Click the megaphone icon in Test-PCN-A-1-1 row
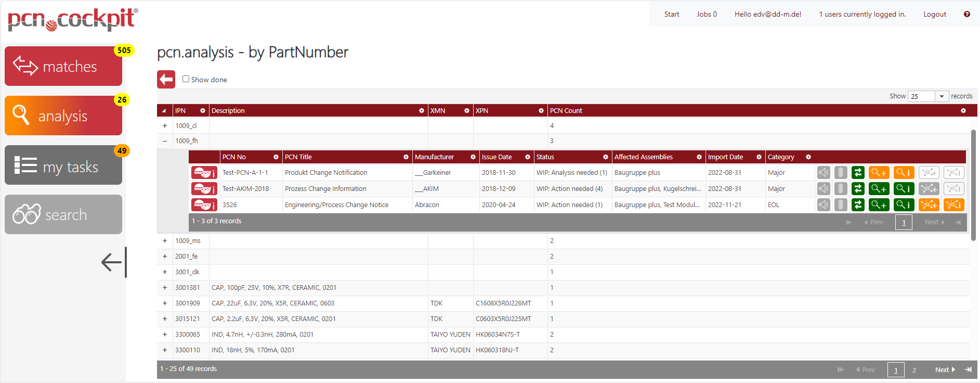 point(824,173)
